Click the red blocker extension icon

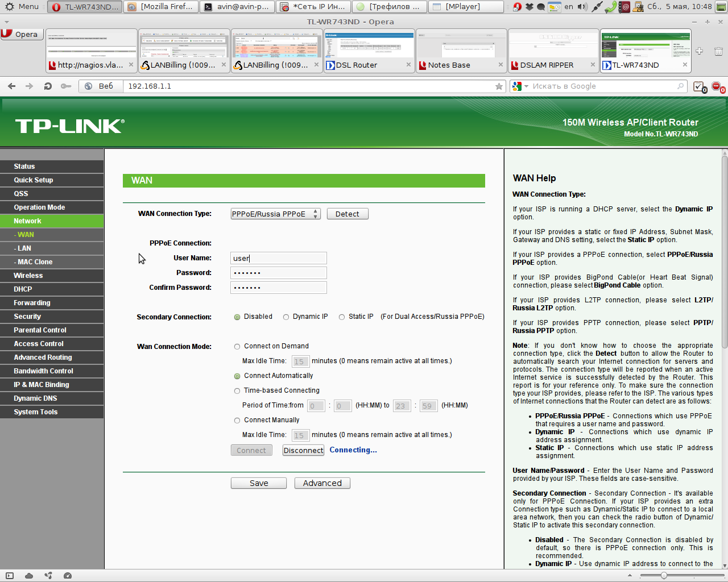point(718,87)
